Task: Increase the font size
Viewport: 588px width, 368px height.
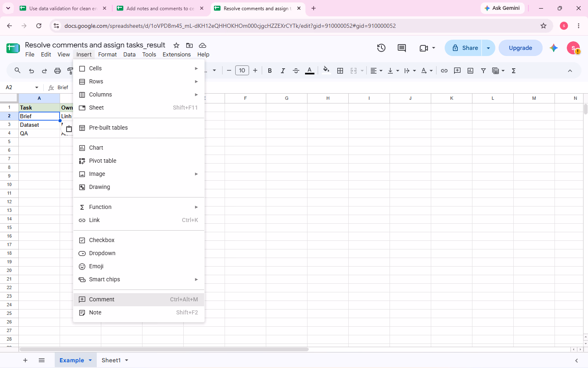Action: (x=255, y=71)
